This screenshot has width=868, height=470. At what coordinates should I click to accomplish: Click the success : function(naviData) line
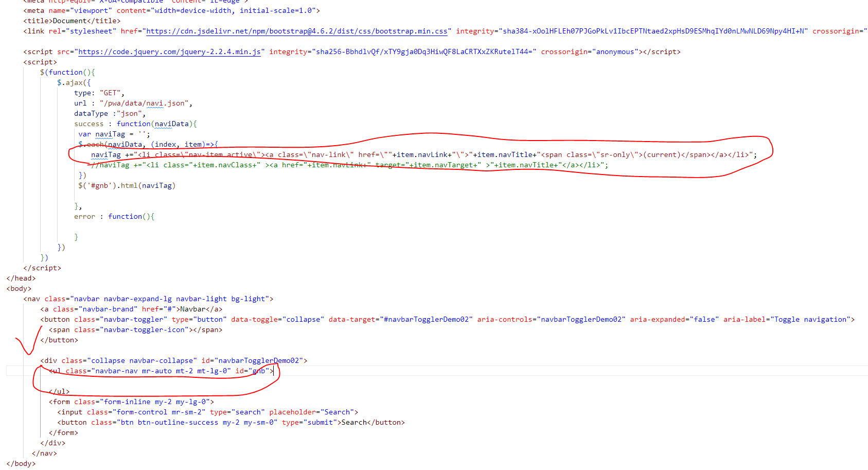click(135, 124)
